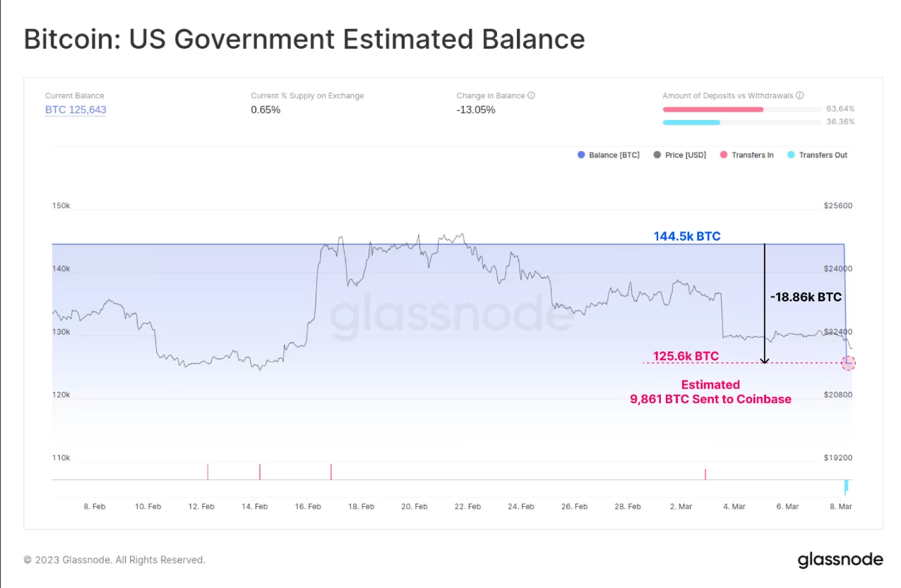Toggle the Price [USD] series label

coord(685,155)
